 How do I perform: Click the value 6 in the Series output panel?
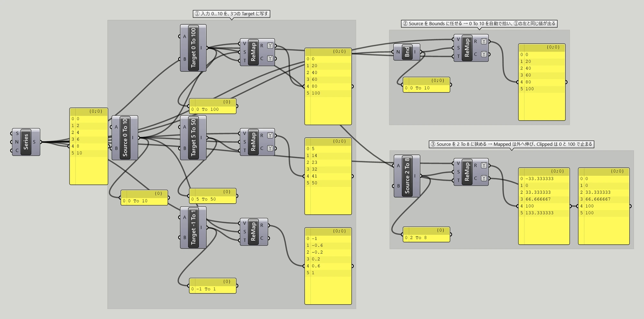78,140
